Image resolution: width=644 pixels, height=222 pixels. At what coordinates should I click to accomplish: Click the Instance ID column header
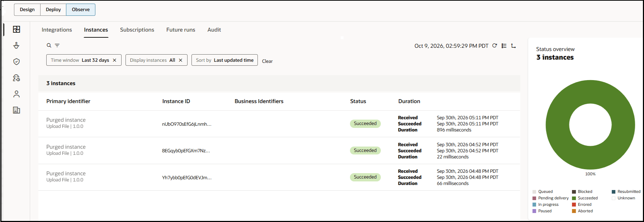(x=176, y=101)
